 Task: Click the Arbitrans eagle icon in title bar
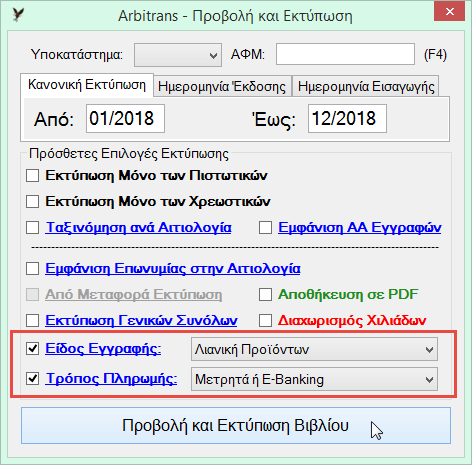(x=18, y=14)
